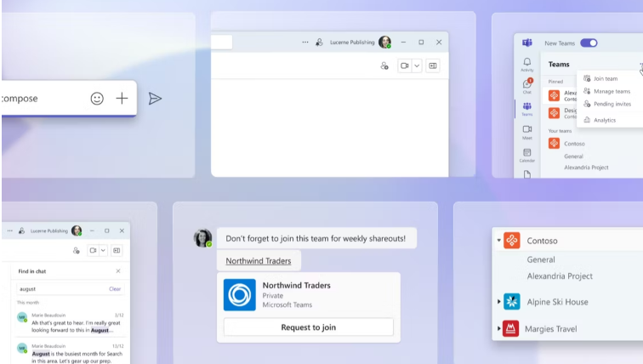643x364 pixels.
Task: Open Alexandria Project channel in Teams panel
Action: coord(586,168)
